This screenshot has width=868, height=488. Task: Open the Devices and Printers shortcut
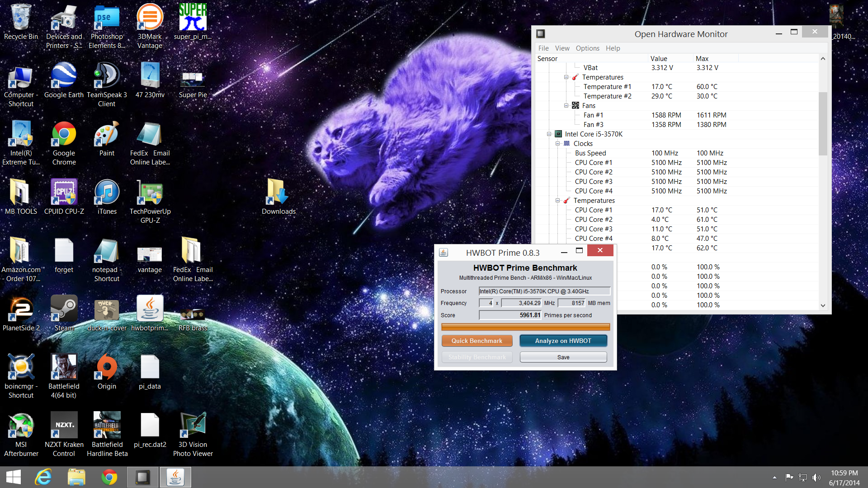click(64, 26)
